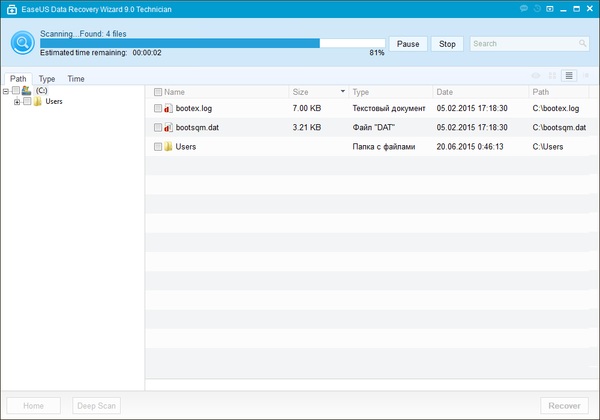The width and height of the screenshot is (600, 420).
Task: Click the Users folder icon in tree
Action: tap(38, 101)
